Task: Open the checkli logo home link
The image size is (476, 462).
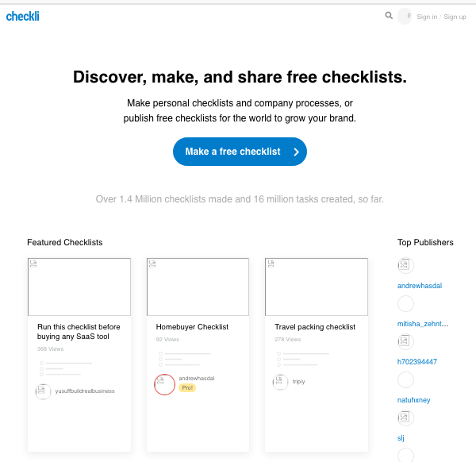Action: [x=23, y=17]
